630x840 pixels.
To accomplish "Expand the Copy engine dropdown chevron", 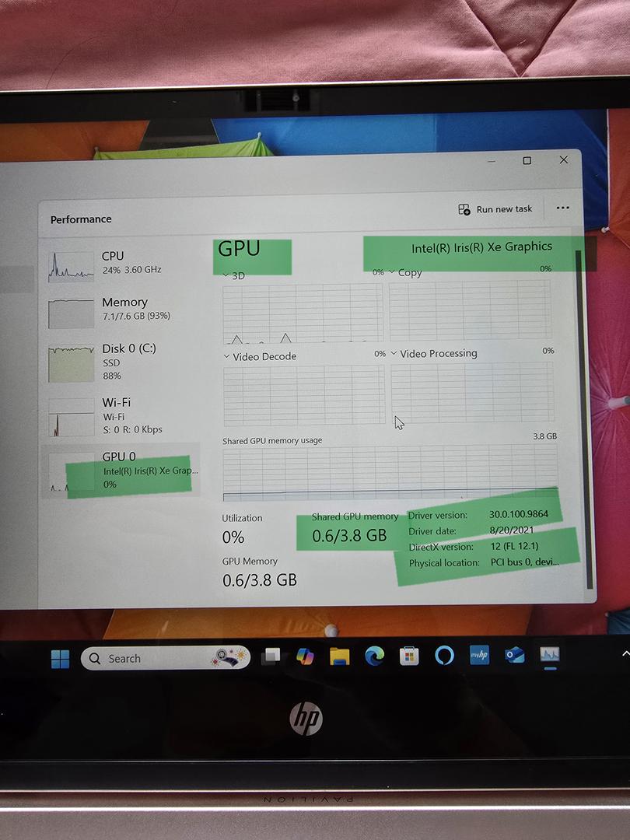I will [x=392, y=272].
